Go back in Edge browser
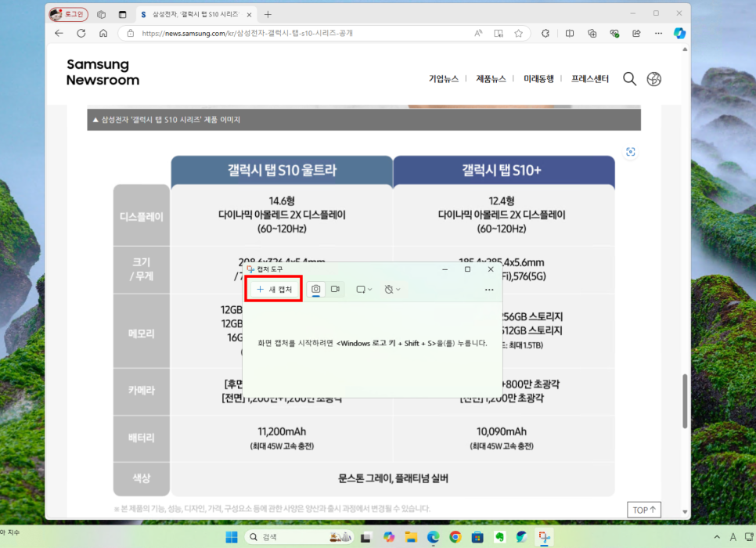The height and width of the screenshot is (548, 756). click(59, 34)
